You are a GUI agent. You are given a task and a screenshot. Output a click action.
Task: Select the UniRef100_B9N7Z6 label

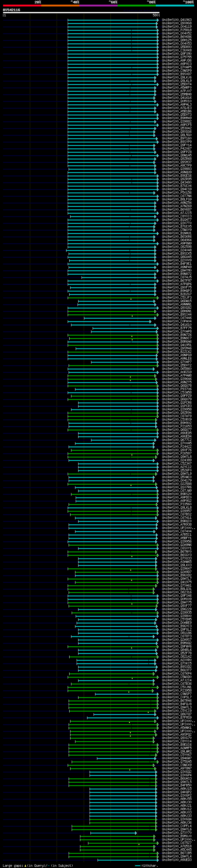point(177,335)
